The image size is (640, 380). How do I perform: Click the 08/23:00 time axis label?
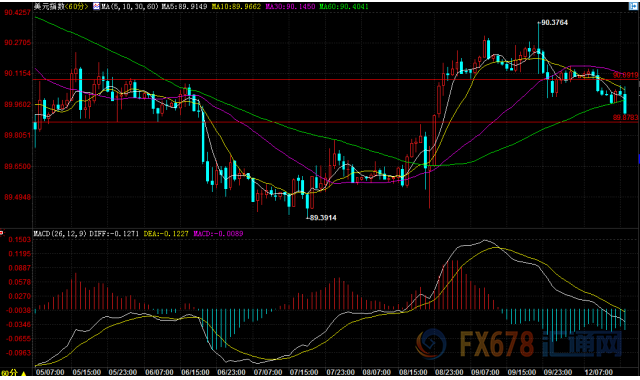[x=449, y=372]
